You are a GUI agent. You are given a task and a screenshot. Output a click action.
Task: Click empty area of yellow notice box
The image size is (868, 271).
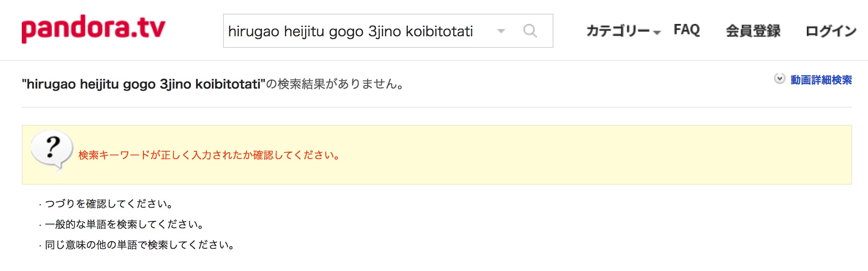click(x=599, y=155)
